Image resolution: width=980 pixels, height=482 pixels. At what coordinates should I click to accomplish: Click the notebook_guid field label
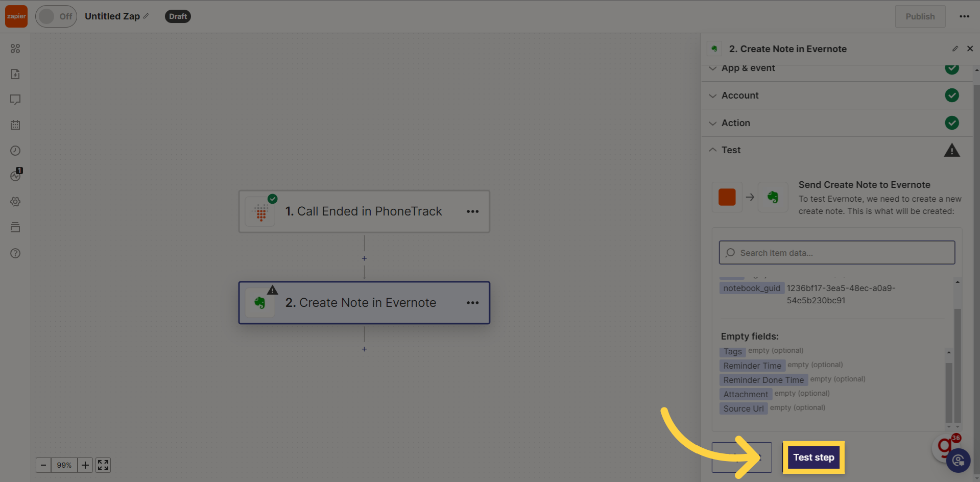click(752, 288)
